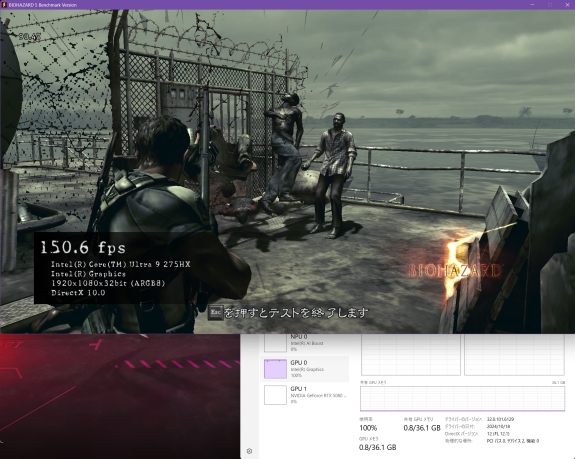Minimize the BIOHAZARD 5 benchmark window
The width and height of the screenshot is (575, 459).
pyautogui.click(x=532, y=4)
